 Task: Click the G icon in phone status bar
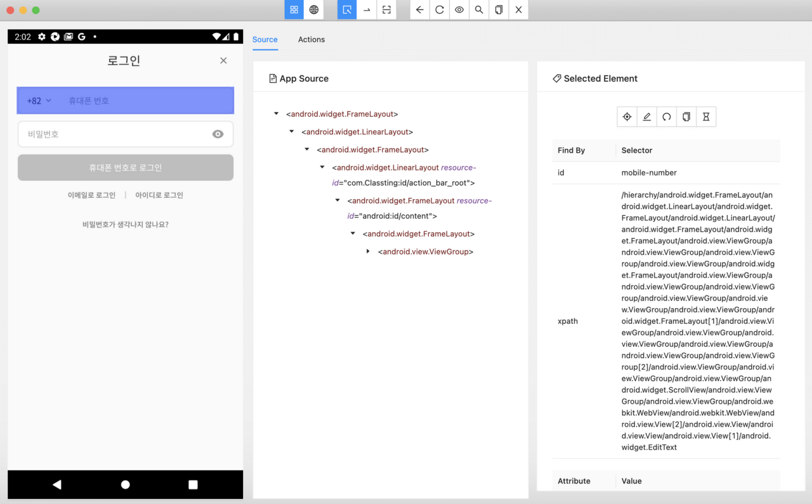[x=81, y=37]
